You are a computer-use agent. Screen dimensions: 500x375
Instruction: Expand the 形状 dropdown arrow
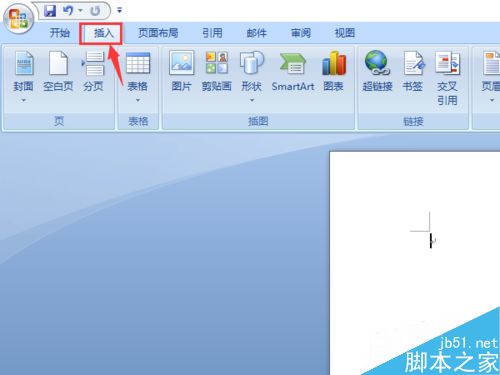click(252, 100)
